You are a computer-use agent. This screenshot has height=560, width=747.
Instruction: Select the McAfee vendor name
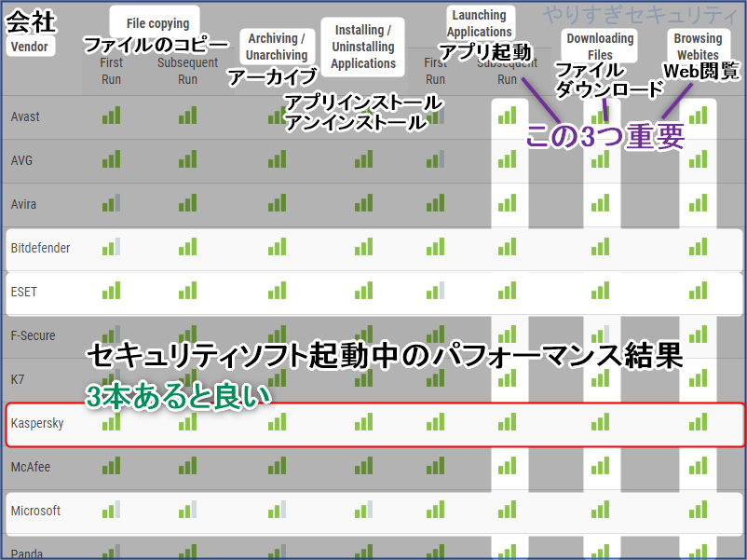30,467
